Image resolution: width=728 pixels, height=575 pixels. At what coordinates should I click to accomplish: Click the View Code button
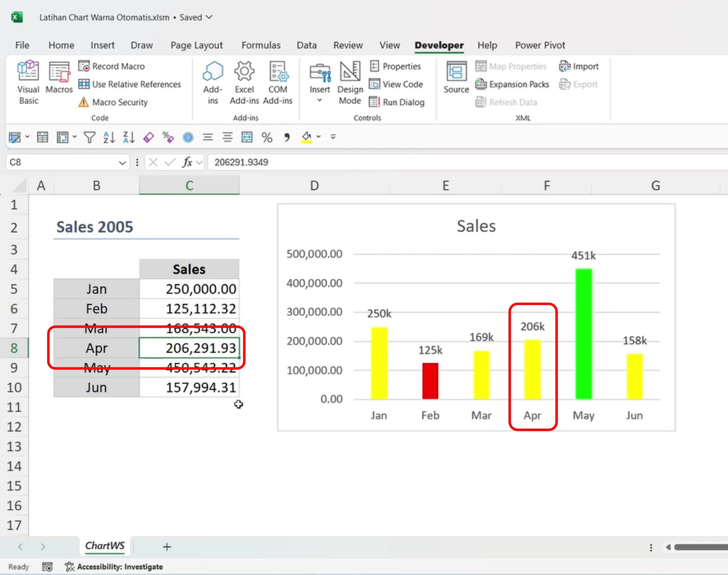[x=396, y=84]
